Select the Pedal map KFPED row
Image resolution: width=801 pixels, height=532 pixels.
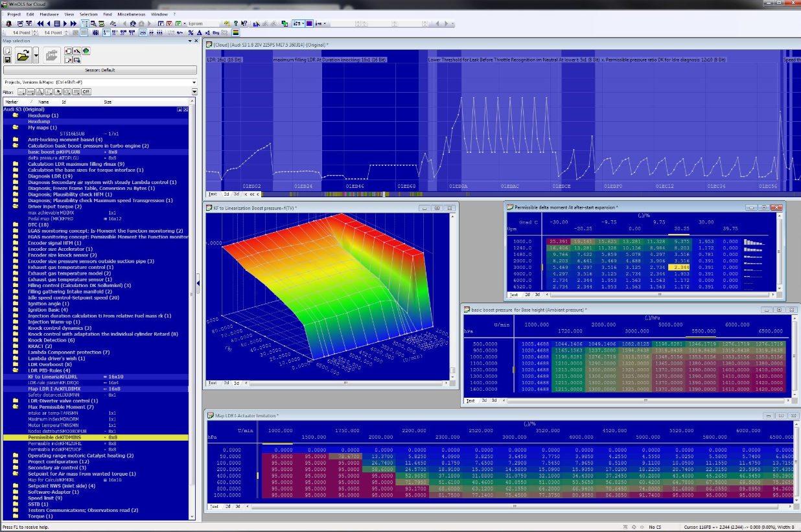[x=96, y=218]
